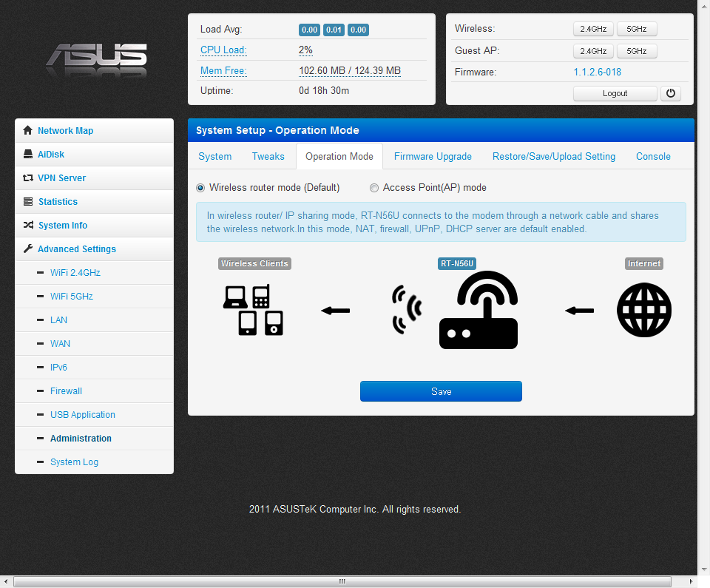Click the shuffle icon beside System Info

tap(28, 226)
